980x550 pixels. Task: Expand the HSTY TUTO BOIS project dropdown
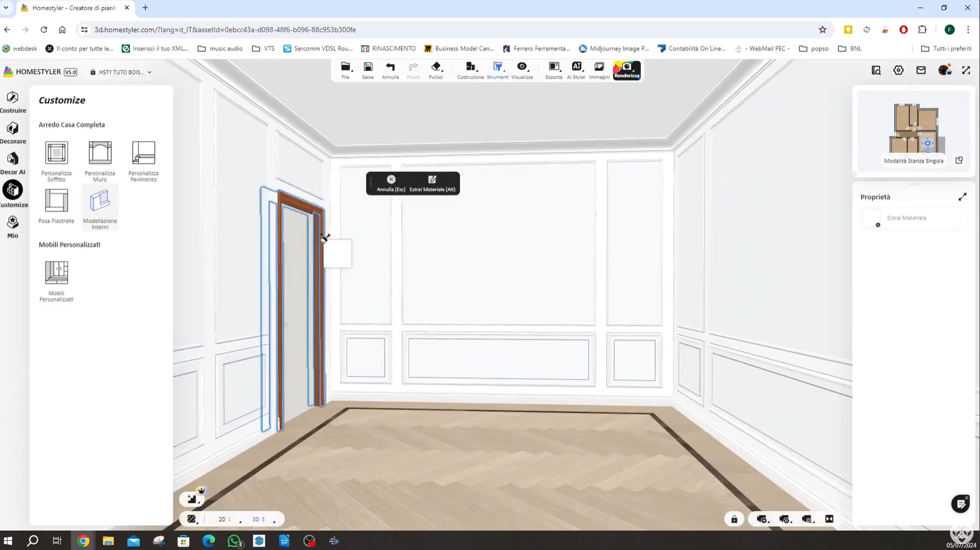click(121, 72)
